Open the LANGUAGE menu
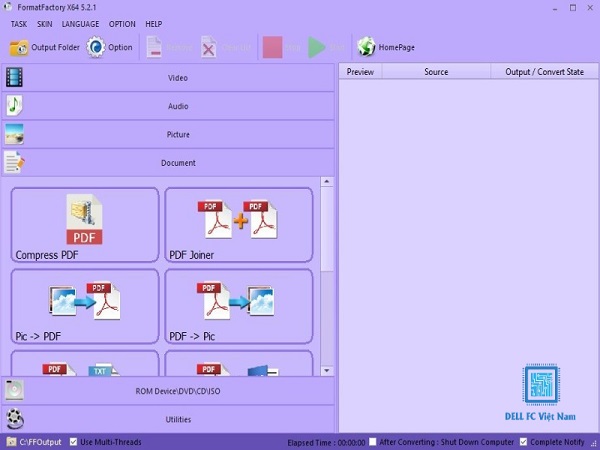600x450 pixels. click(80, 24)
